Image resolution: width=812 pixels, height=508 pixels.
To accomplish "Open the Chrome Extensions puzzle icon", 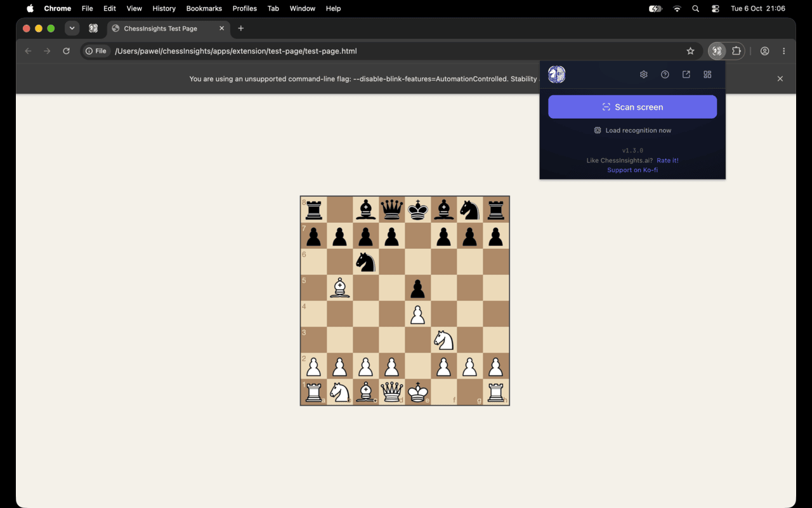I will pyautogui.click(x=737, y=51).
